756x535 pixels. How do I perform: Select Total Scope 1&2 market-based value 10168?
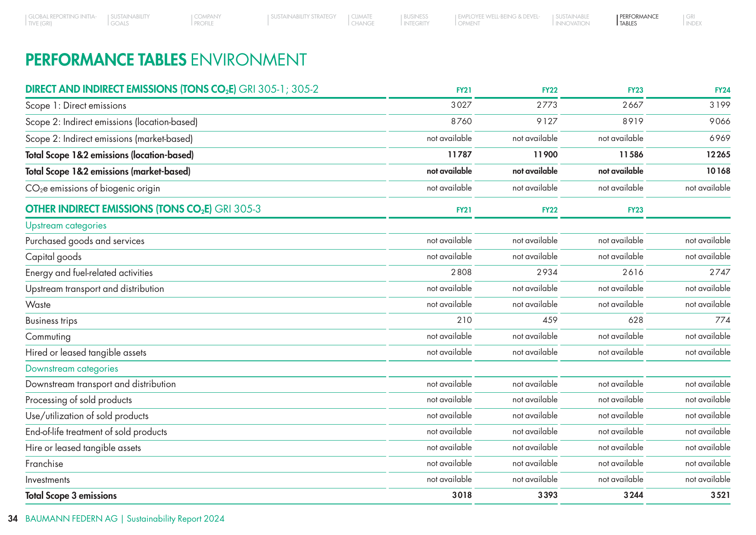(718, 171)
